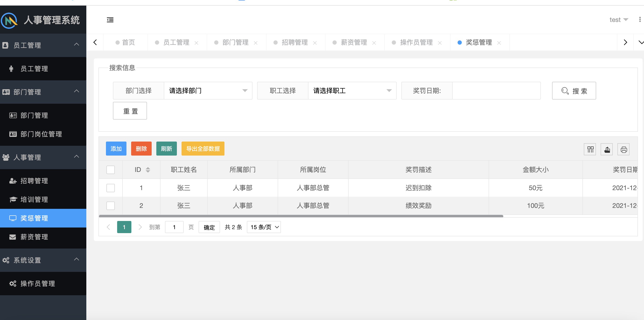Image resolution: width=644 pixels, height=320 pixels.
Task: Go to the next page arrow
Action: 140,227
